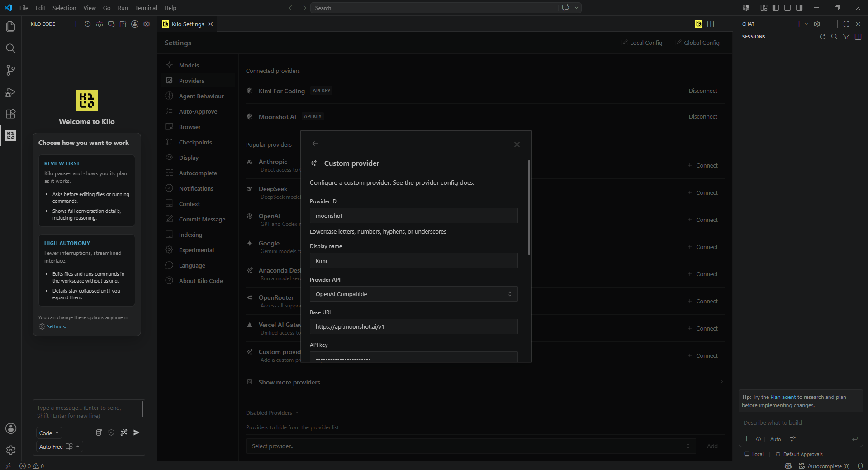This screenshot has height=470, width=868.
Task: Click the database icon in chat box
Action: coord(99,432)
